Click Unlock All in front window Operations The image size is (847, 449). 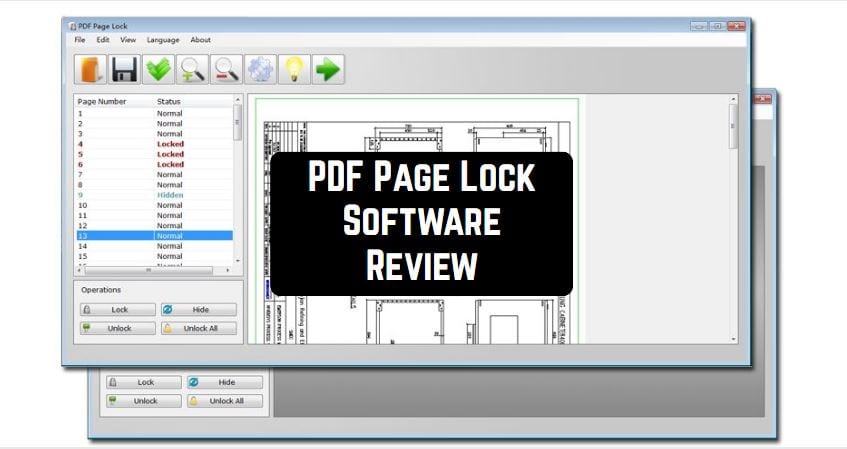coord(199,328)
